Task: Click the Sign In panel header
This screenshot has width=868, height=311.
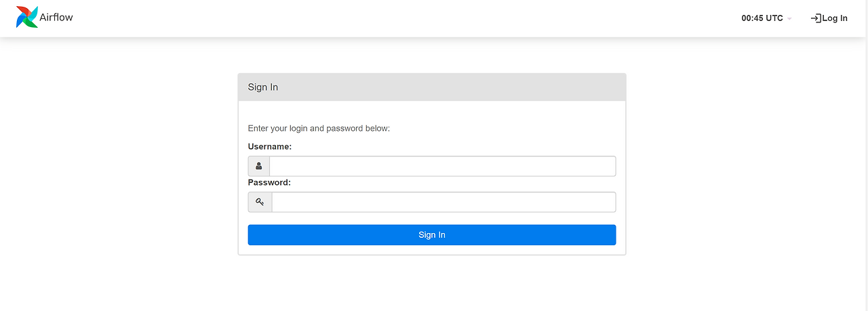Action: (432, 87)
